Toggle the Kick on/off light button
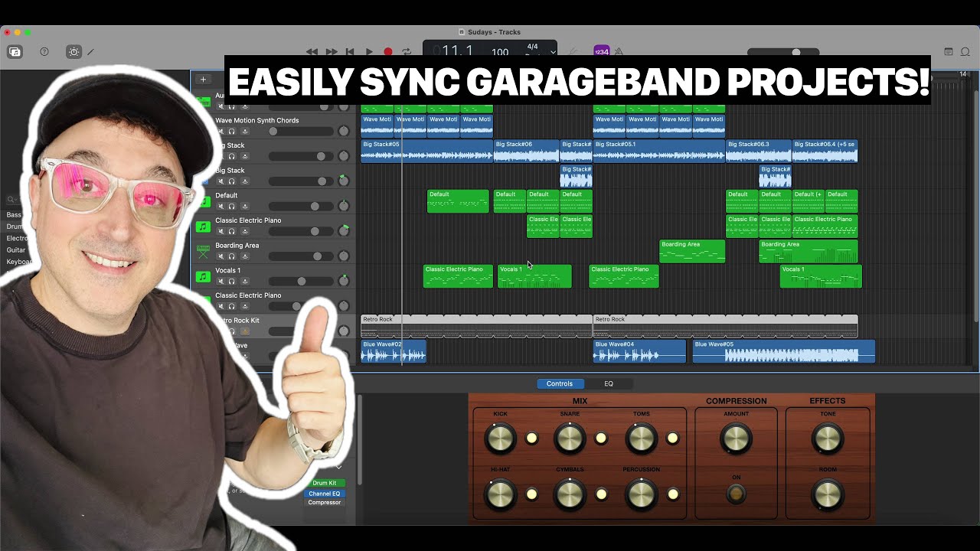This screenshot has height=551, width=980. click(531, 439)
